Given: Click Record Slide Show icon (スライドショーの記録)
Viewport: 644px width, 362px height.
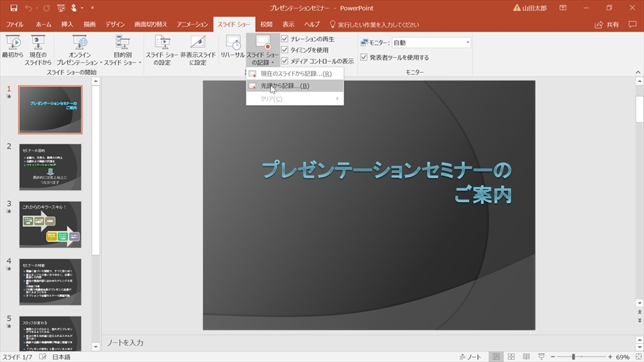Looking at the screenshot, I should (263, 43).
